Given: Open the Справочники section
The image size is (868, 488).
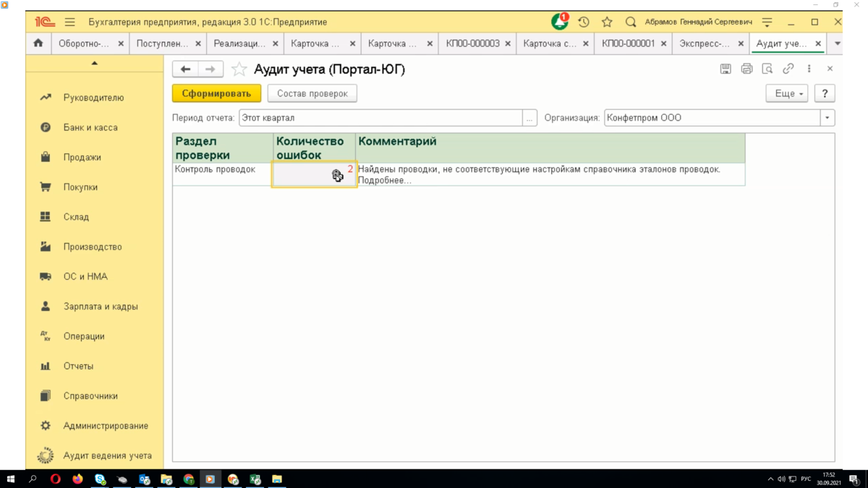Looking at the screenshot, I should click(90, 396).
